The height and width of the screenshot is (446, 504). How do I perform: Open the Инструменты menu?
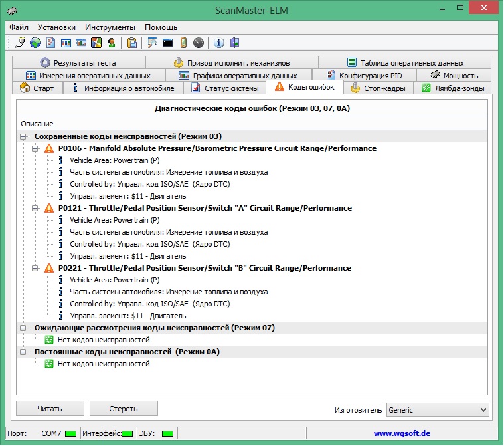[x=110, y=27]
